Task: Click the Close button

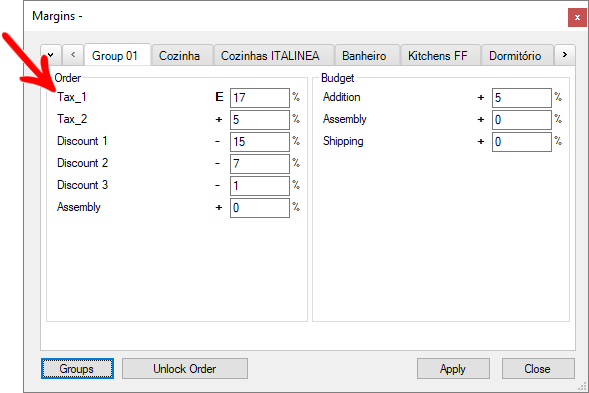Action: (x=538, y=369)
